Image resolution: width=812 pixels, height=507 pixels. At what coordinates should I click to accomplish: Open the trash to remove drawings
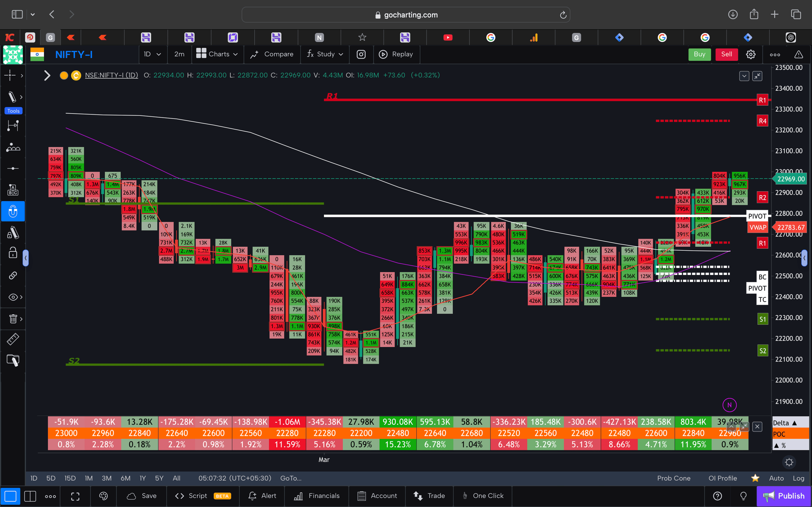(13, 319)
